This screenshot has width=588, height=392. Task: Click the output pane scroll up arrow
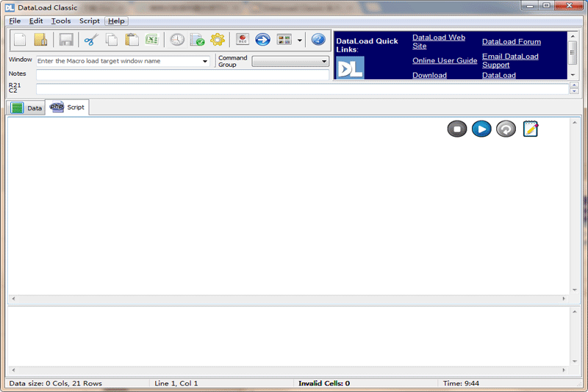tap(575, 311)
